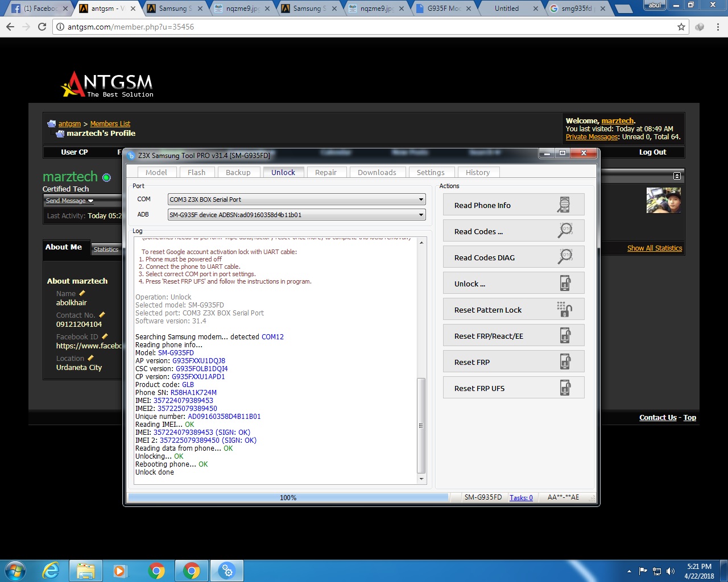Click Show All Statistics link
Screen dimensions: 728x582
coord(655,248)
